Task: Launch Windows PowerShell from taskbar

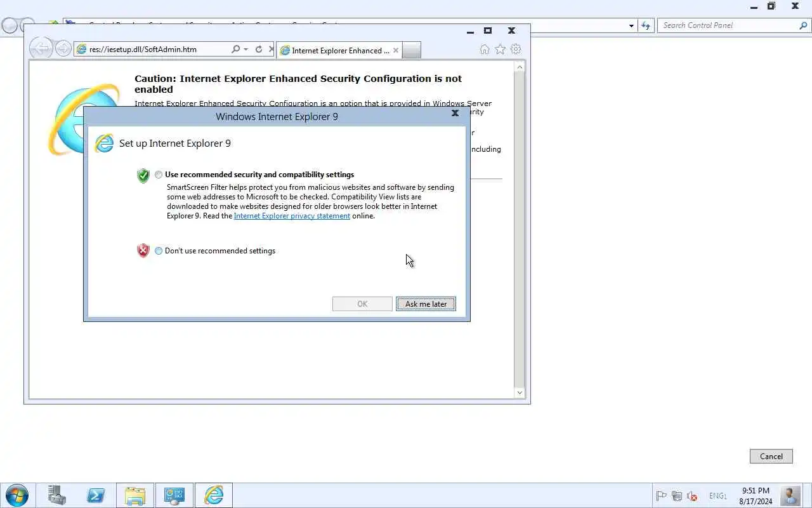Action: (96, 495)
